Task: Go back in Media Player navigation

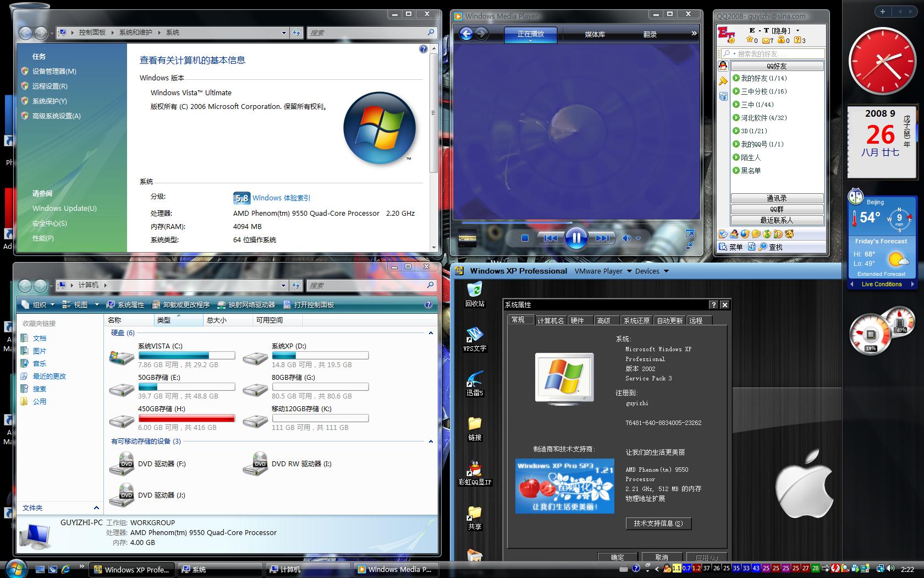Action: click(x=466, y=34)
